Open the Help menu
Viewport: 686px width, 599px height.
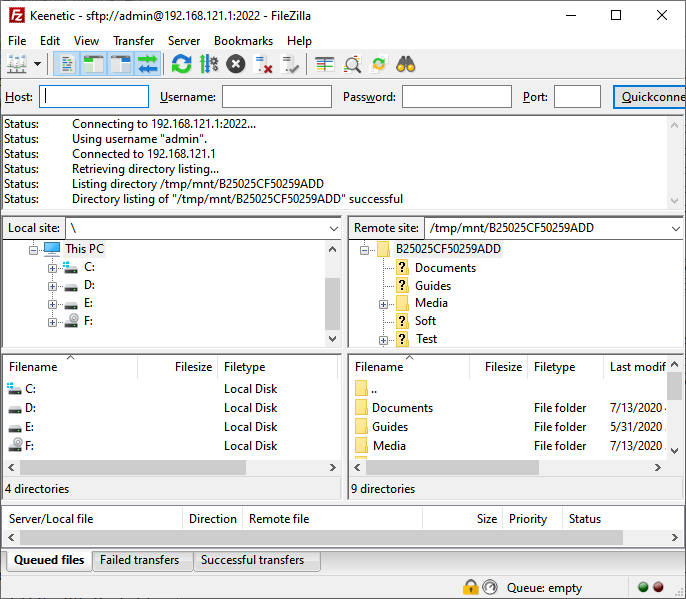point(299,41)
